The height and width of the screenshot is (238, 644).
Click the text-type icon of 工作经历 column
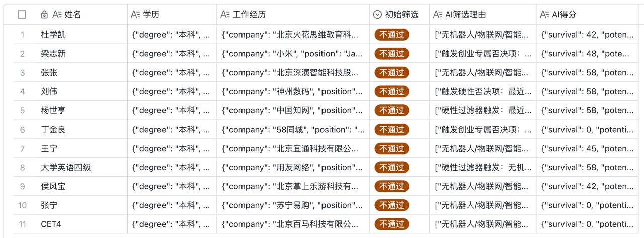coord(225,15)
